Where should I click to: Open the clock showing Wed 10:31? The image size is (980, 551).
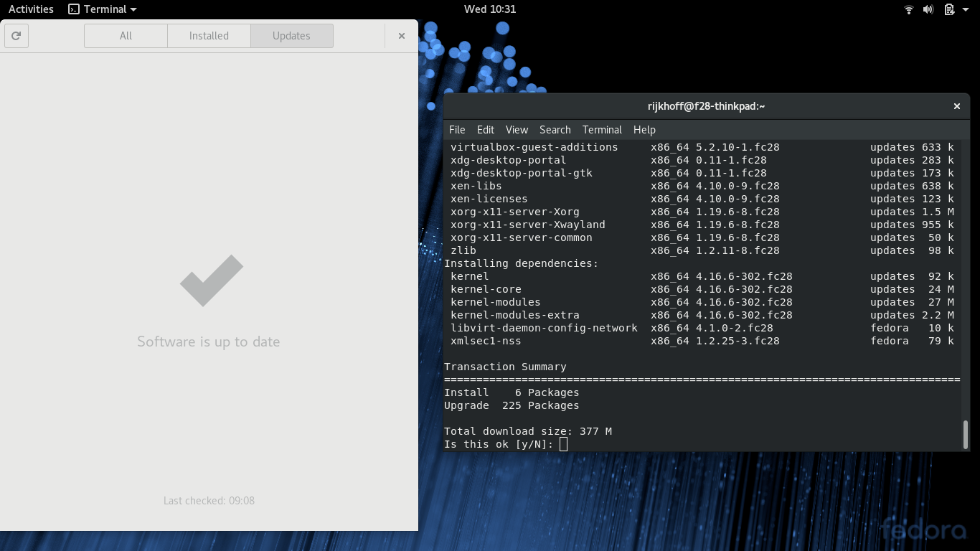[490, 9]
